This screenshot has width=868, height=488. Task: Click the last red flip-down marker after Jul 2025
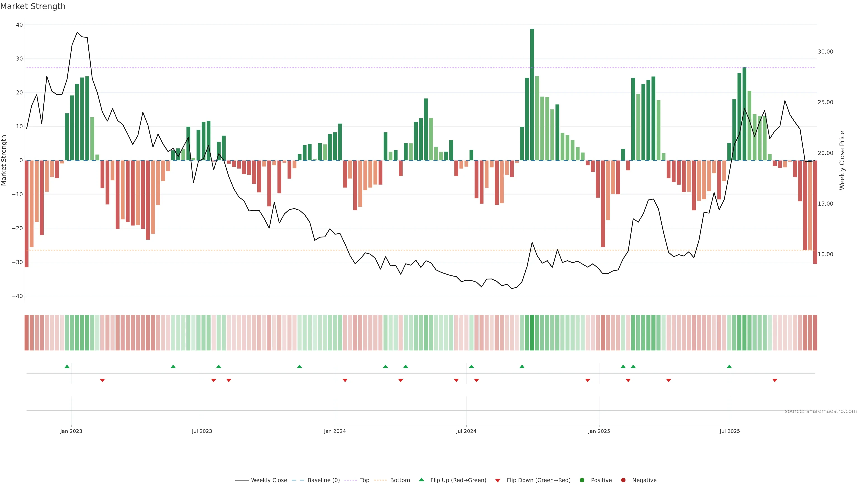(x=775, y=380)
